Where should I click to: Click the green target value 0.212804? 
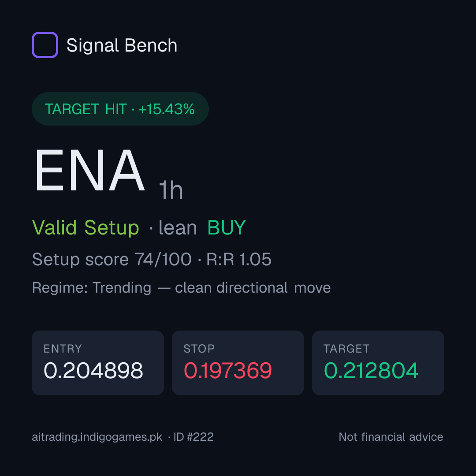tap(371, 370)
